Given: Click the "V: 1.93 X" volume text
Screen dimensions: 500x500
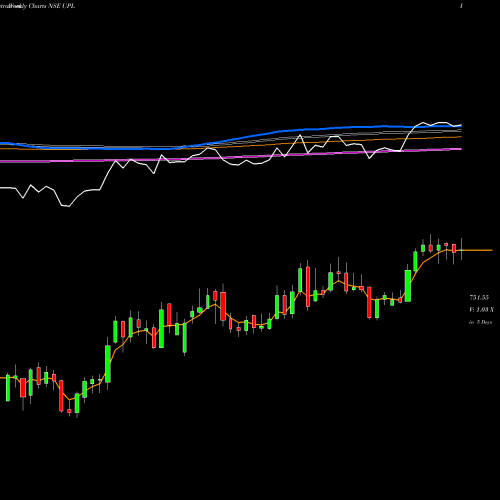Looking at the screenshot, I should click(481, 310).
